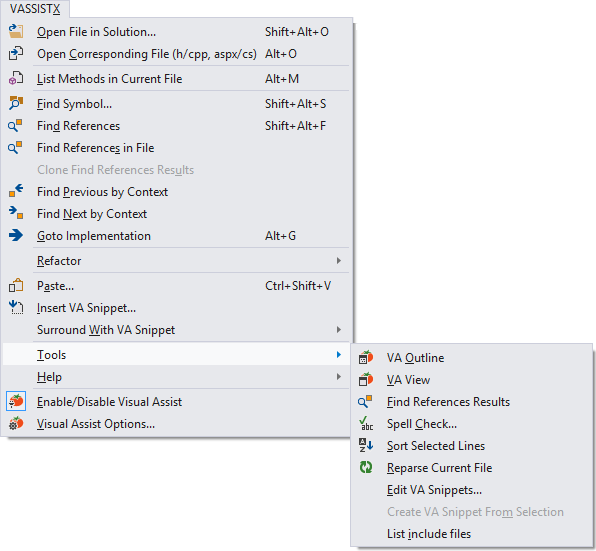Image resolution: width=596 pixels, height=551 pixels.
Task: Click the Find Symbol magnifier icon
Action: click(16, 103)
